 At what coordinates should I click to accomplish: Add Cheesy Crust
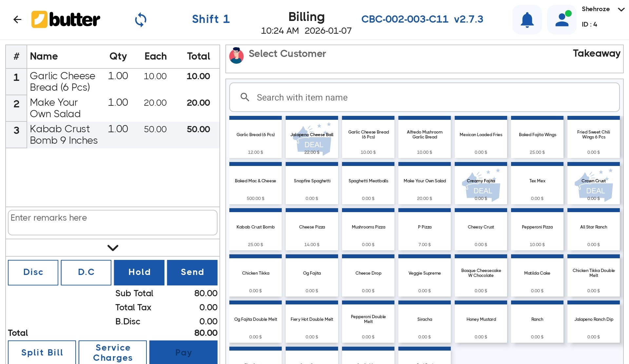tap(481, 230)
